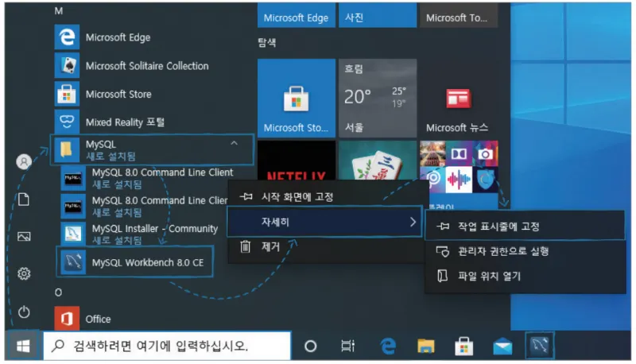
Task: Select 관리자 권한으로 실행
Action: [x=525, y=251]
